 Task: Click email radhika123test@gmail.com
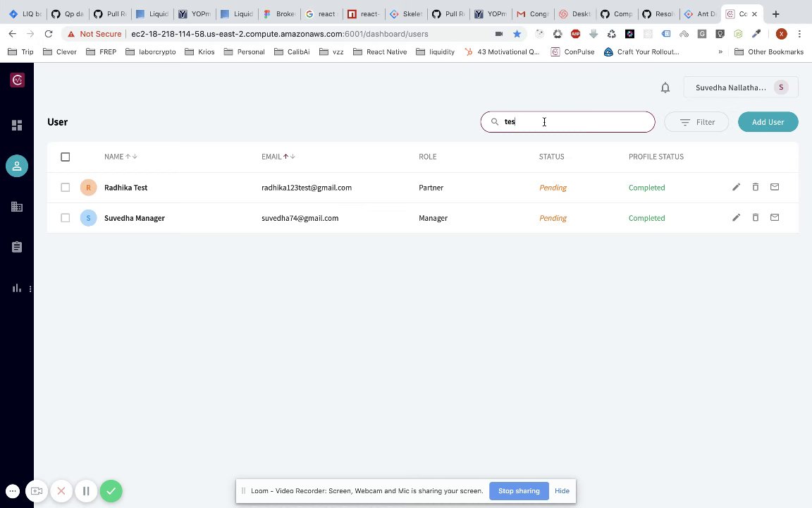tap(307, 188)
